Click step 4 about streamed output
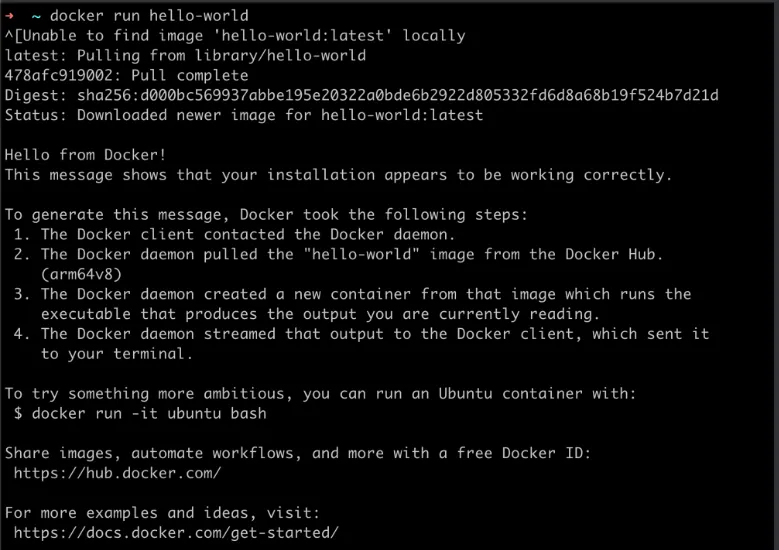 (x=374, y=333)
